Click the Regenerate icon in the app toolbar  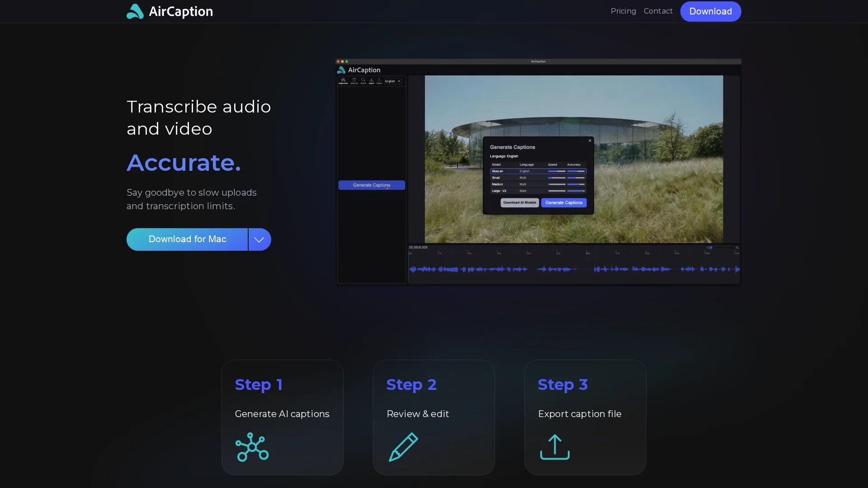343,81
